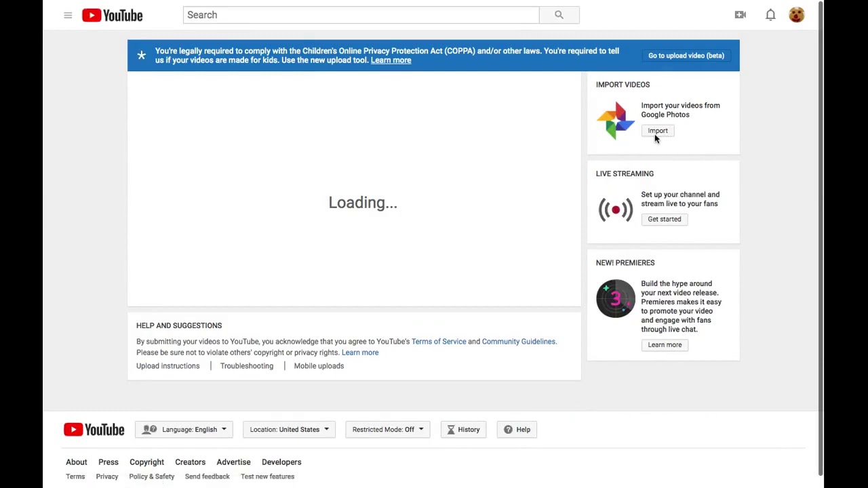
Task: Open the Terms footer link
Action: (x=75, y=476)
